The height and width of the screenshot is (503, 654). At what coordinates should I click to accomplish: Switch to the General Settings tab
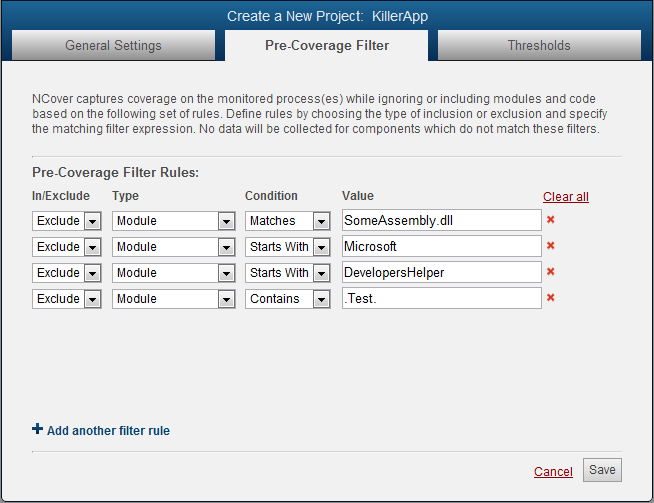tap(113, 45)
